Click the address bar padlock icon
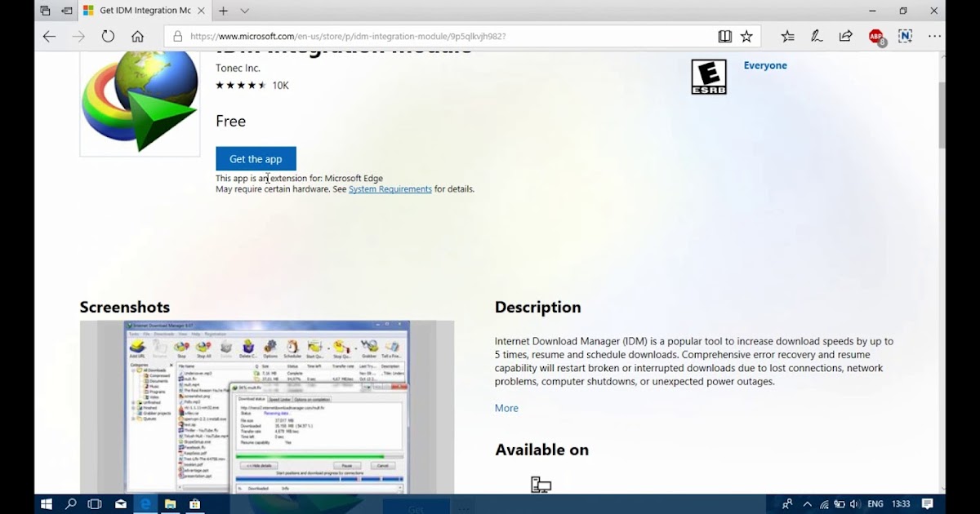Image resolution: width=980 pixels, height=514 pixels. (176, 36)
